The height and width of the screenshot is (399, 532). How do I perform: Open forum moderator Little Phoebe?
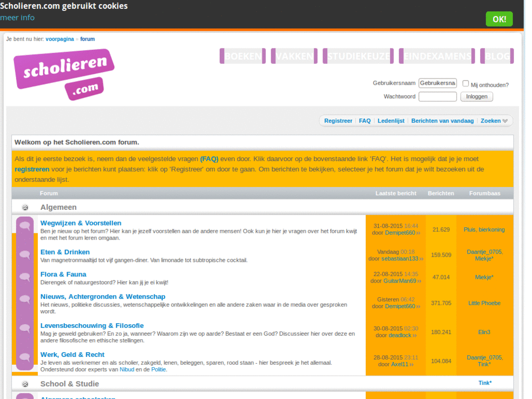(x=484, y=303)
